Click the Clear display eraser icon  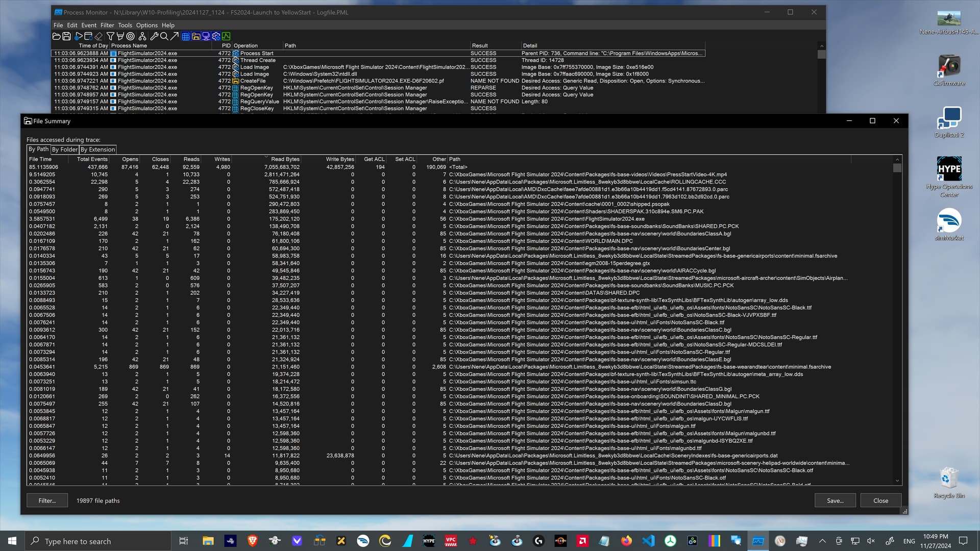[x=99, y=36]
